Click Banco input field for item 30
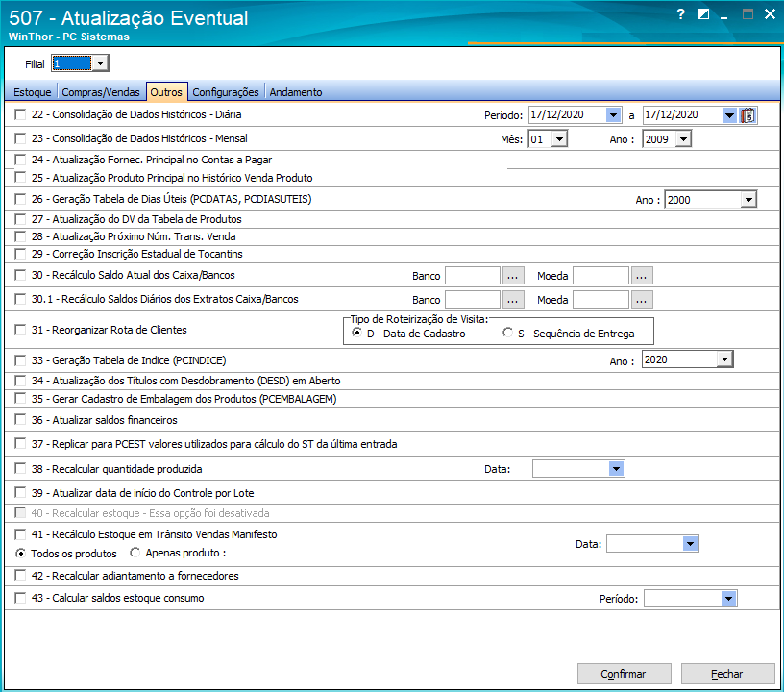Viewport: 784px width, 692px height. [x=473, y=276]
